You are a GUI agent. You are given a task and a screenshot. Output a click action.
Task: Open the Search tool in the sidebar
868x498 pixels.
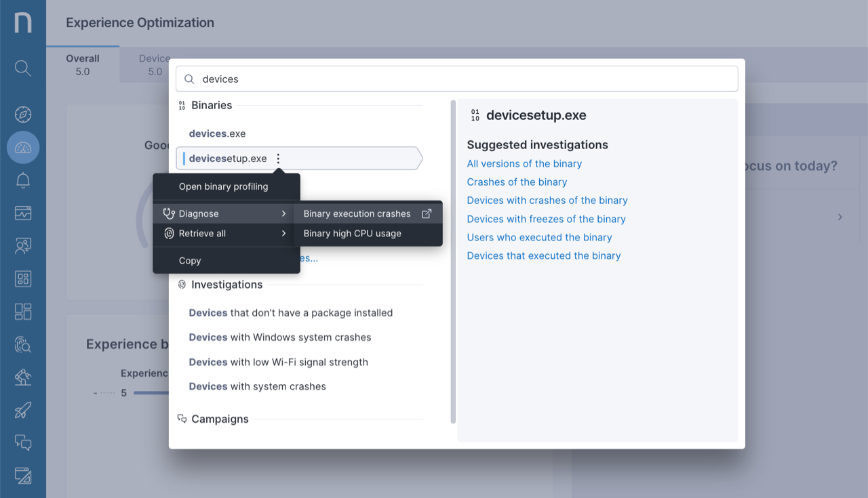point(22,68)
